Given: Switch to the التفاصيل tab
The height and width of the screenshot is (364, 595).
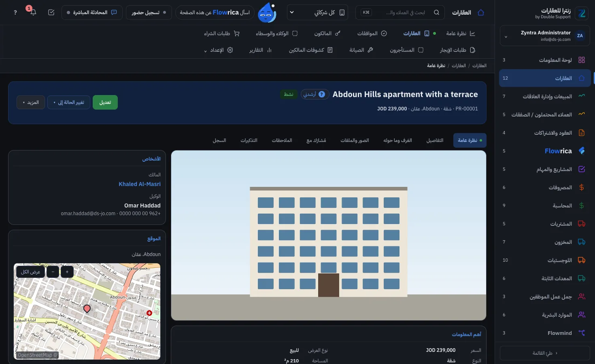Looking at the screenshot, I should click(x=435, y=140).
